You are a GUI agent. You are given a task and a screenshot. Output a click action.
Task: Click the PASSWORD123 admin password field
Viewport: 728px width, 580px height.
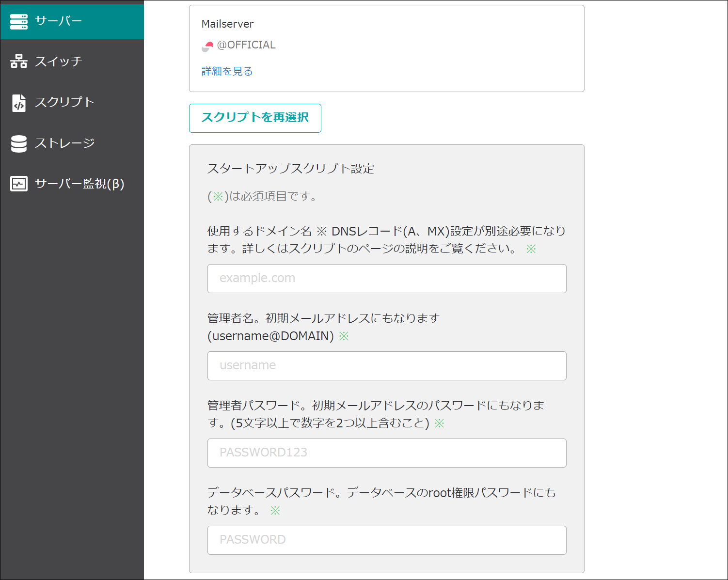pyautogui.click(x=386, y=453)
